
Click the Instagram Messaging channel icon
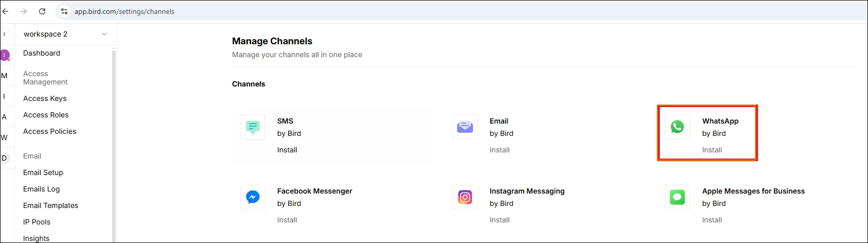point(465,197)
